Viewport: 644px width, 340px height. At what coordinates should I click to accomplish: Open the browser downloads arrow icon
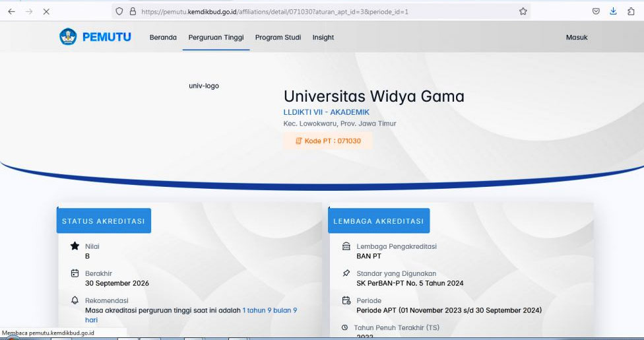613,11
